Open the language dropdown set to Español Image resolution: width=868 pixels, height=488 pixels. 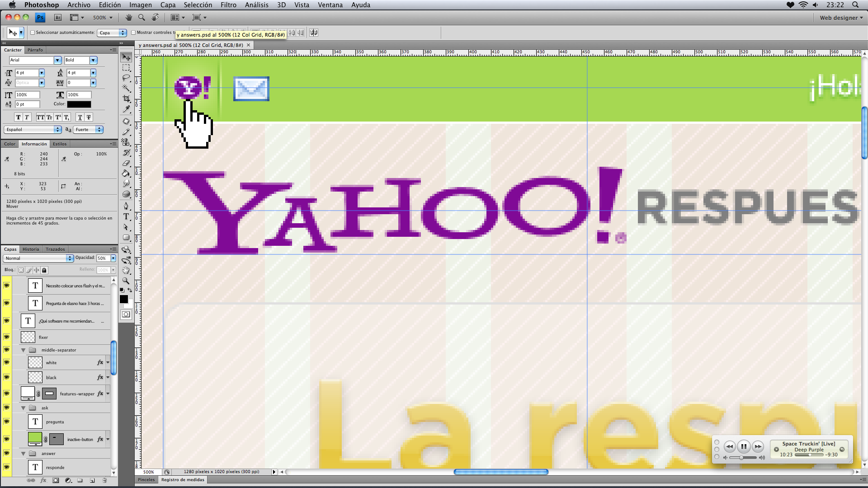(x=33, y=130)
